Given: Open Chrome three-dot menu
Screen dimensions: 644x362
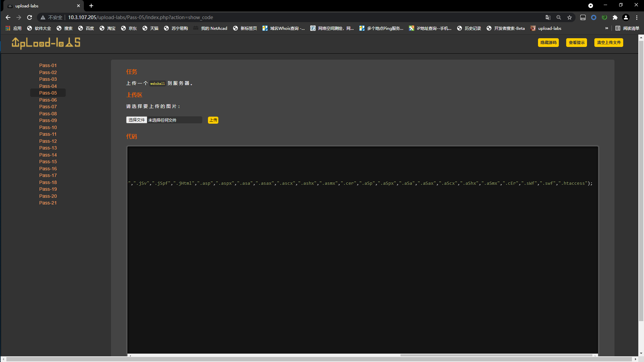Looking at the screenshot, I should 637,17.
